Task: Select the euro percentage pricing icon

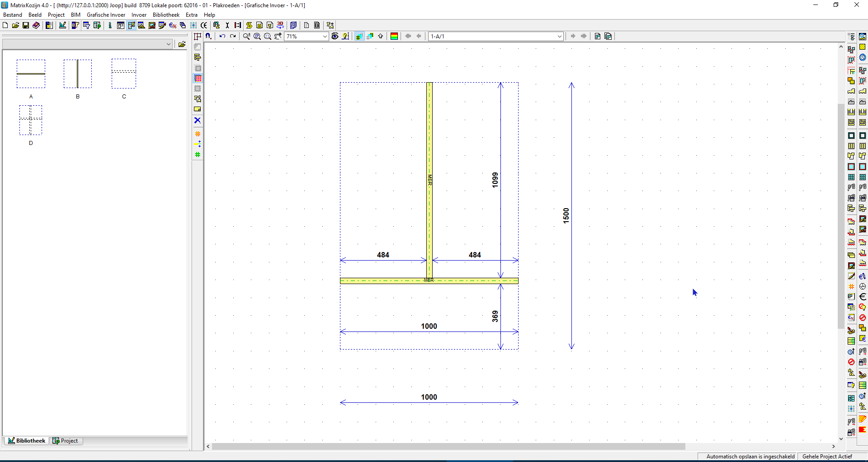Action: [173, 25]
